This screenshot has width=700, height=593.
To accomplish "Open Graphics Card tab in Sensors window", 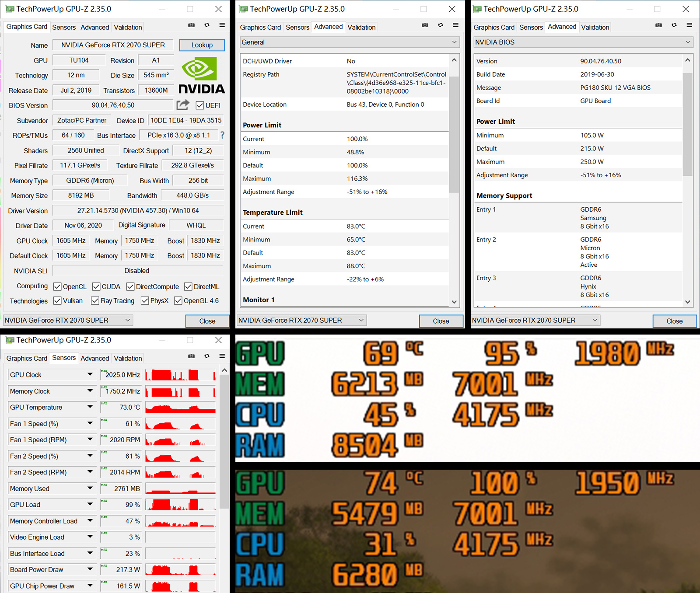I will click(x=27, y=358).
